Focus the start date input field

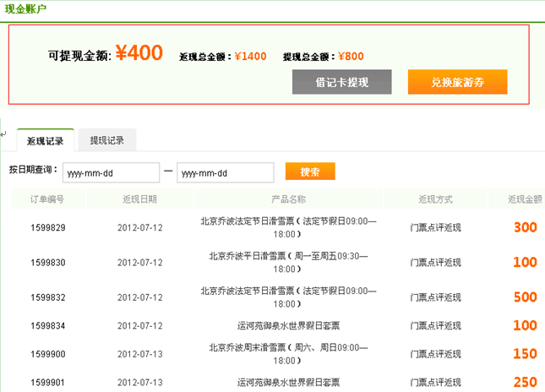point(111,172)
